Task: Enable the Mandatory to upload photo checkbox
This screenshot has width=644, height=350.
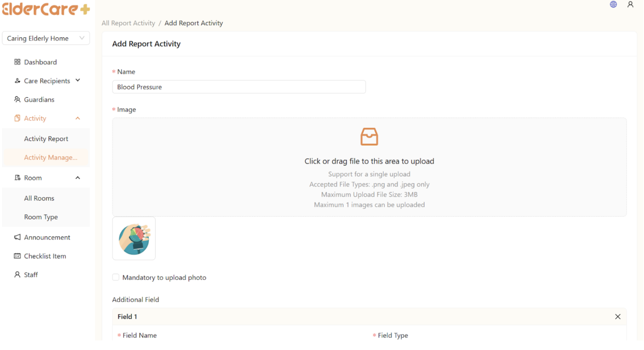Action: click(115, 277)
